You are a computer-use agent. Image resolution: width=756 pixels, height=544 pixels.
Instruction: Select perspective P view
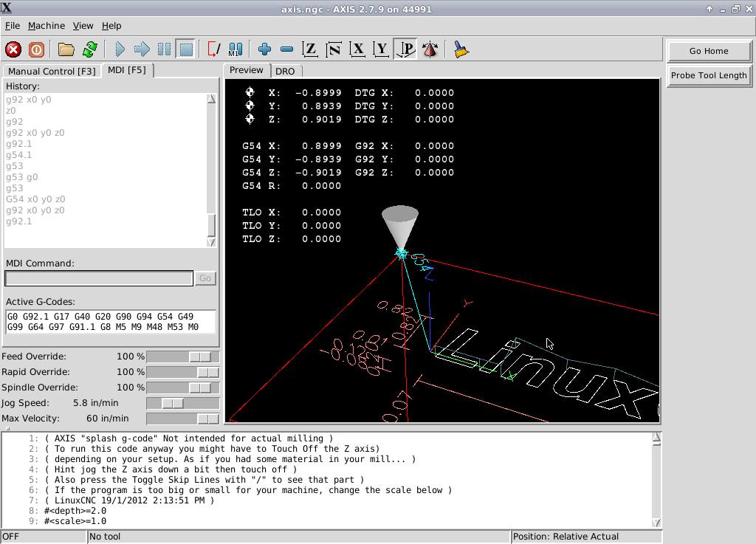click(405, 49)
